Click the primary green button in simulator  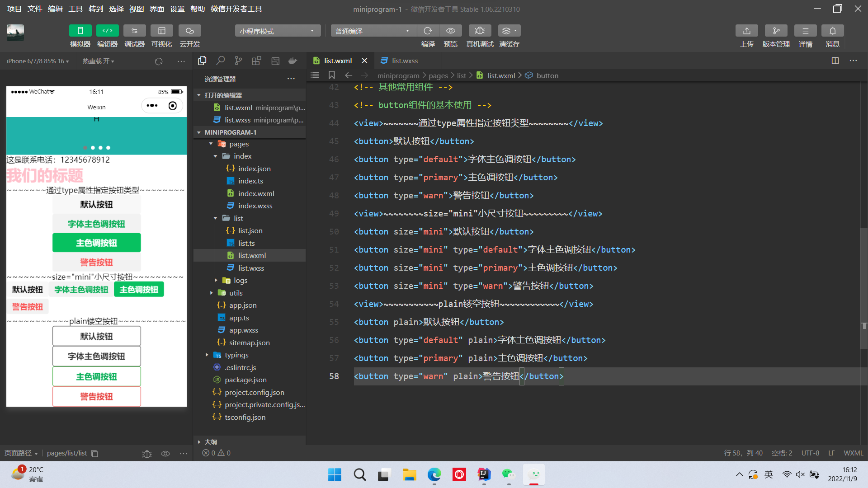tap(96, 243)
